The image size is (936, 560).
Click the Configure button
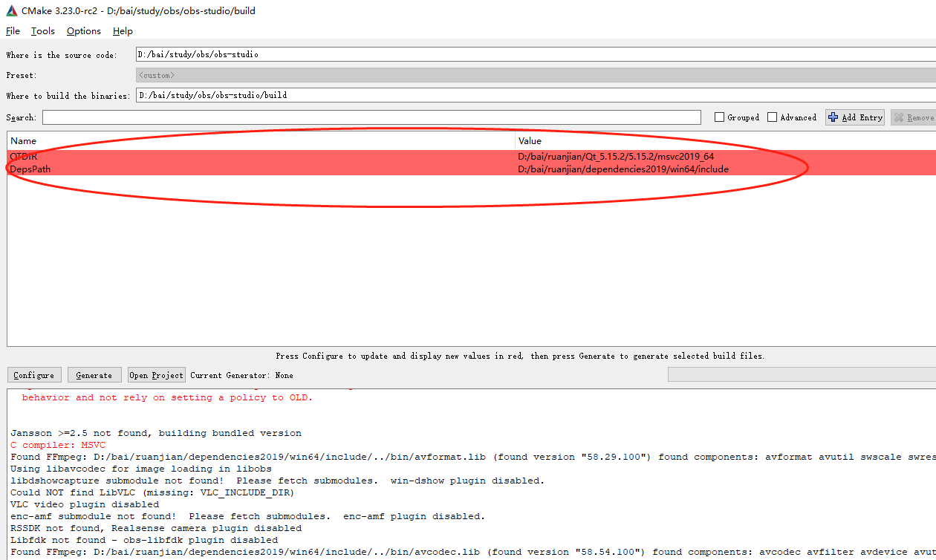pyautogui.click(x=34, y=375)
